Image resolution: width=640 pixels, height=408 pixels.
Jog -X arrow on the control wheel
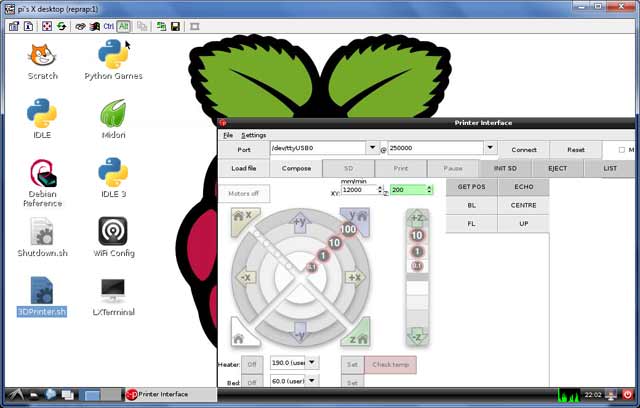246,277
